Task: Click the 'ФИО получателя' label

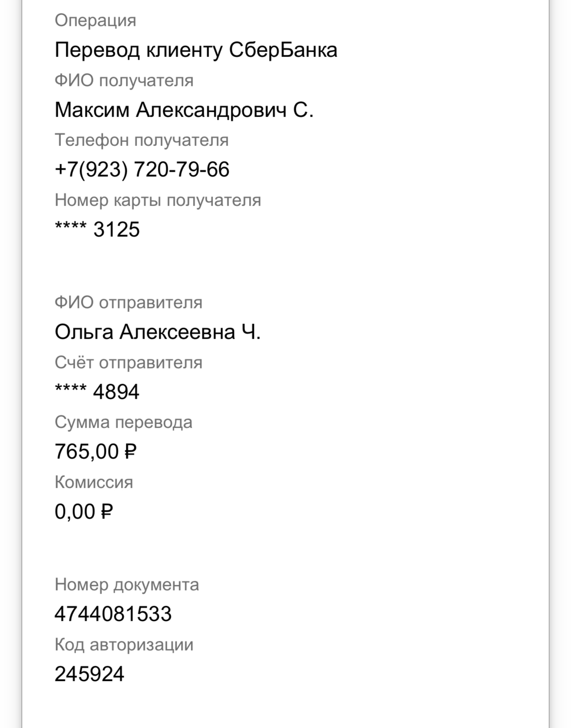Action: (x=124, y=81)
